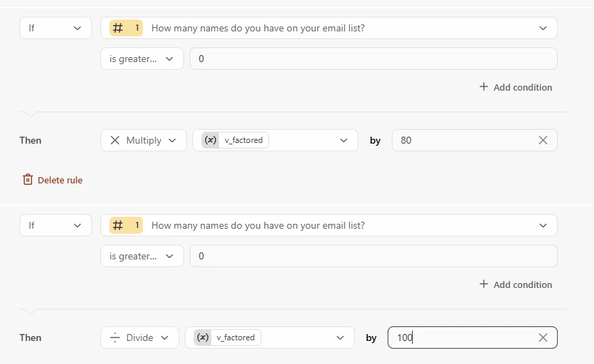Viewport: 594px width, 364px height.
Task: Expand second rule's question selector chevron
Action: (543, 225)
